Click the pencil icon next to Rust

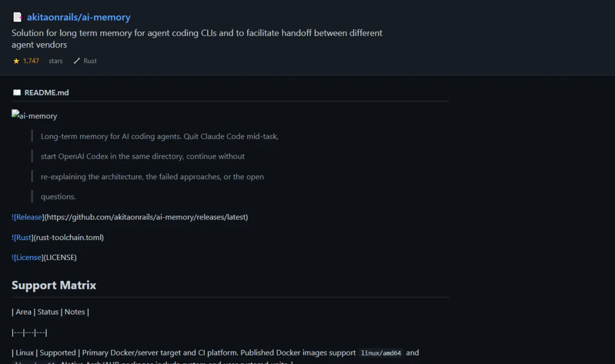(x=77, y=61)
